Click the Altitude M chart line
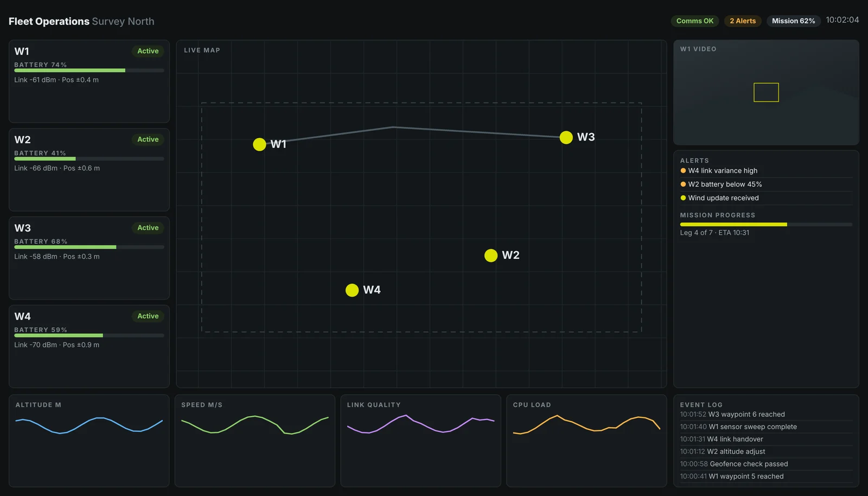The height and width of the screenshot is (496, 868). point(89,425)
